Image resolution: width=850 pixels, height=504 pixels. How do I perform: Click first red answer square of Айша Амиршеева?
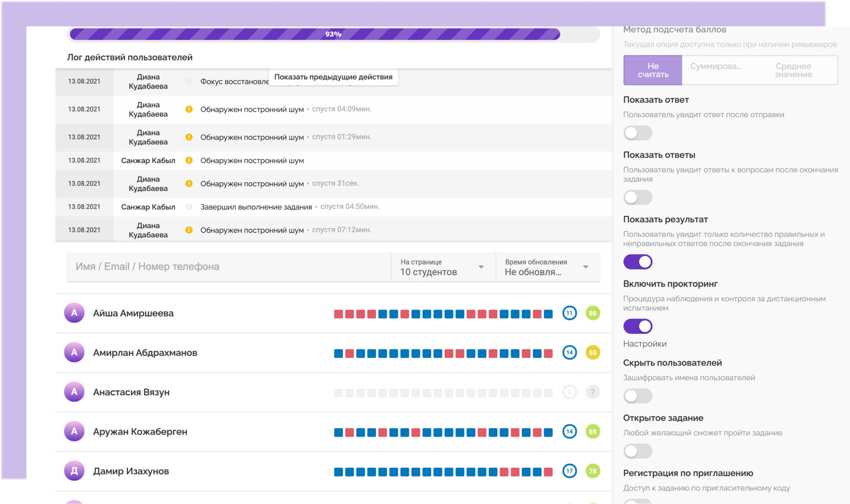(x=339, y=314)
